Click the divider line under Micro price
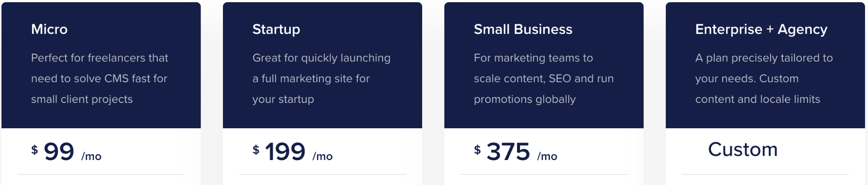Screen dimensions: 868x185 [x=101, y=174]
